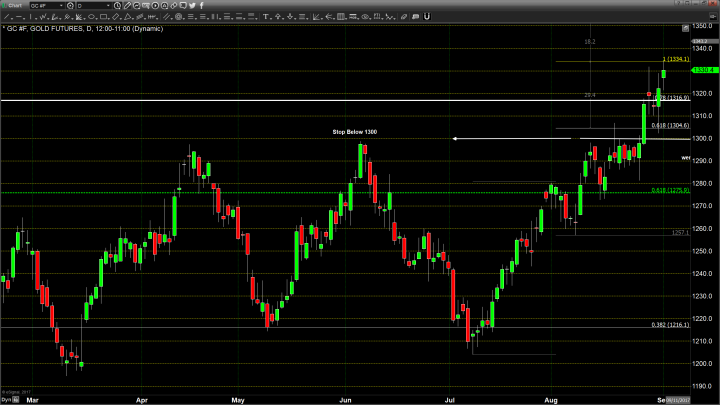The height and width of the screenshot is (405, 720).
Task: Click the play replay icon
Action: click(x=155, y=6)
